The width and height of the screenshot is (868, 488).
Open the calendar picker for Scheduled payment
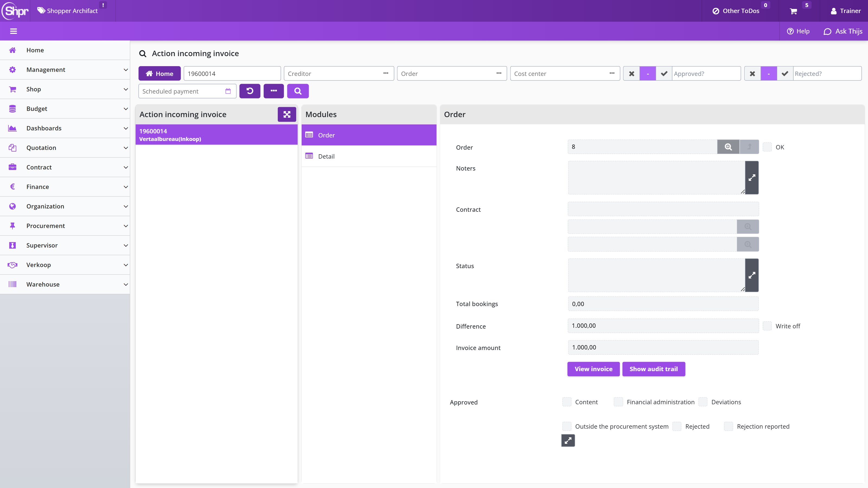point(228,91)
